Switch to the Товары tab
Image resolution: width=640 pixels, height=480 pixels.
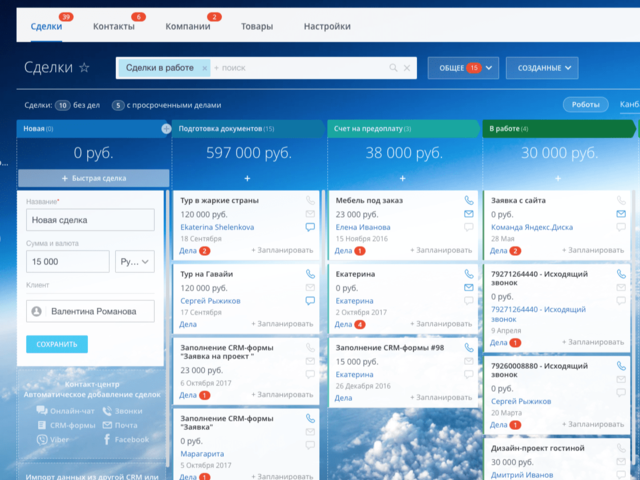pyautogui.click(x=257, y=26)
